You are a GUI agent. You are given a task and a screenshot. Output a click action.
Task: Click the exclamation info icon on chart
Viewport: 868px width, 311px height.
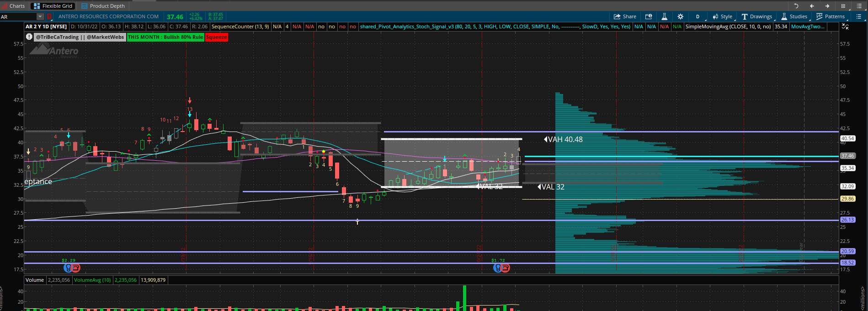(29, 37)
